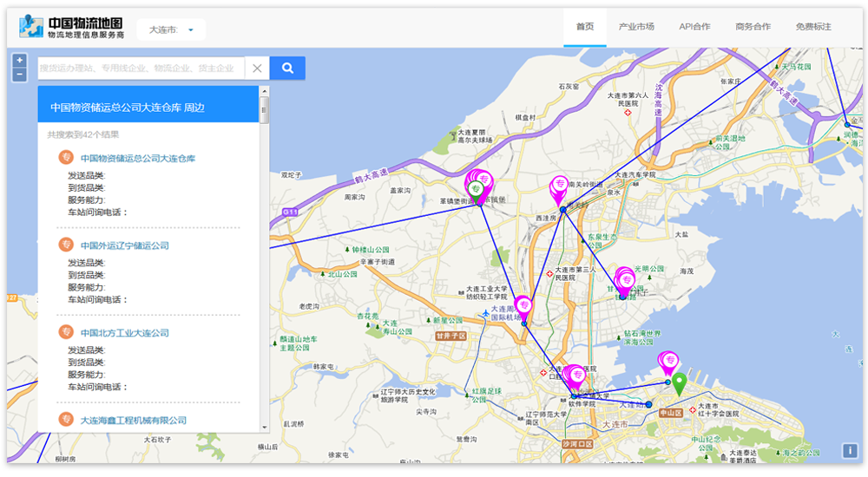The image size is (868, 477).
Task: Open the 免费标注 menu item
Action: coord(813,27)
